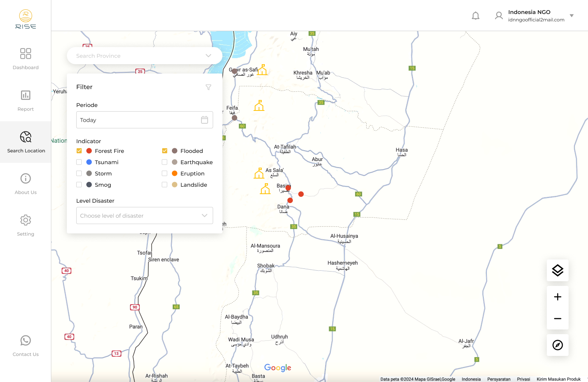The image size is (588, 382).
Task: Tick the Eruption indicator checkbox
Action: [x=164, y=173]
